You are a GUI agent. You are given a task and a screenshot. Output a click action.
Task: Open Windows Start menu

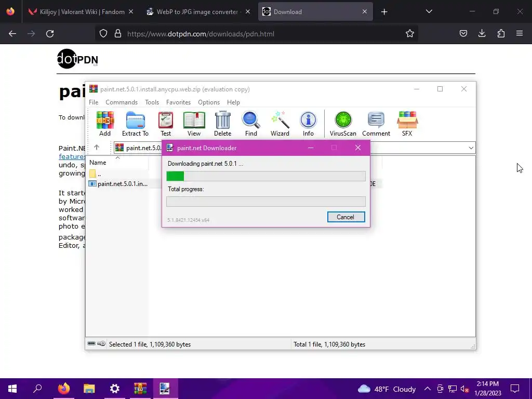pos(12,389)
